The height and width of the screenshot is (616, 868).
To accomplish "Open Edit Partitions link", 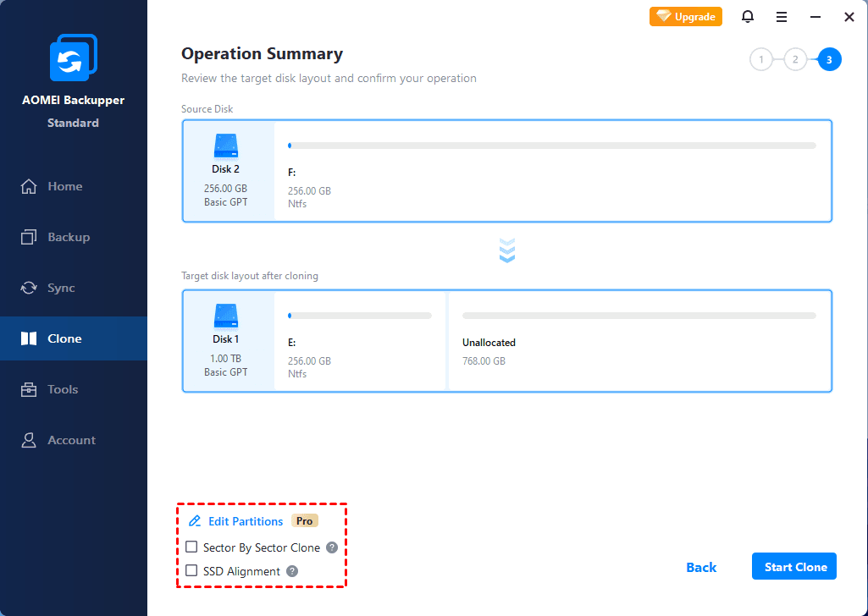I will click(x=246, y=521).
